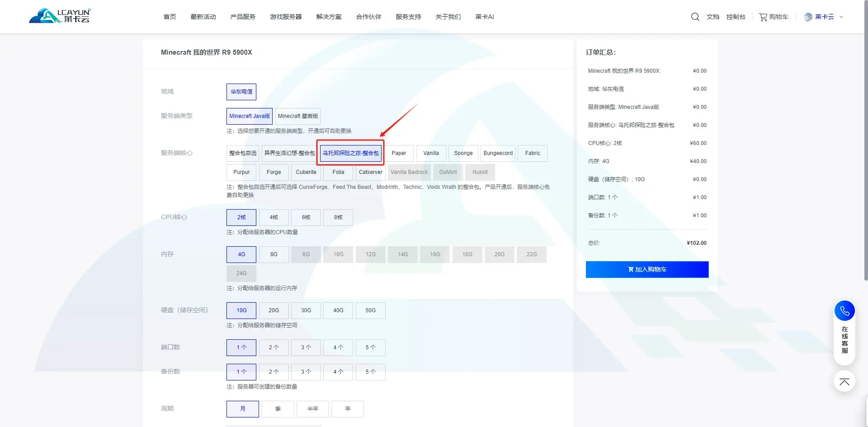Go to 首页 in the navigation
The width and height of the screenshot is (868, 427).
(170, 17)
